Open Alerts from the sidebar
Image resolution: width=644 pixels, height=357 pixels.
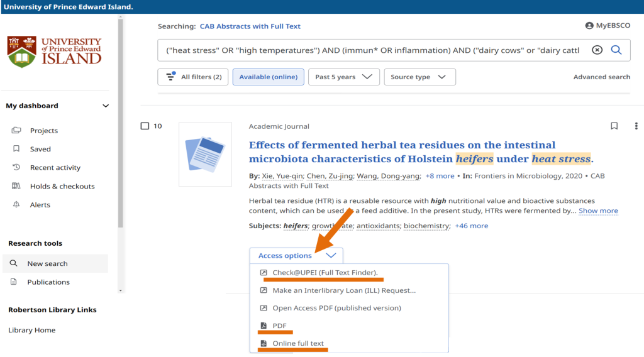coord(40,205)
